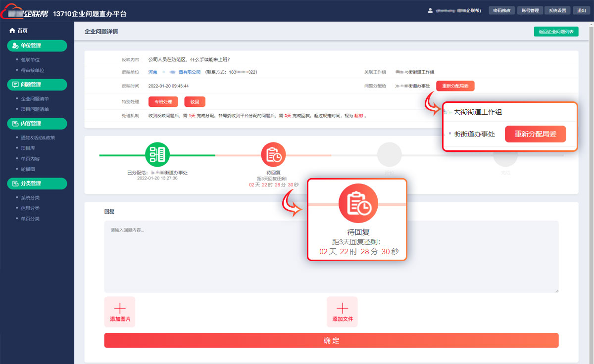Click the 单位管理 section icon
Viewport: 594px width, 364px height.
click(15, 45)
